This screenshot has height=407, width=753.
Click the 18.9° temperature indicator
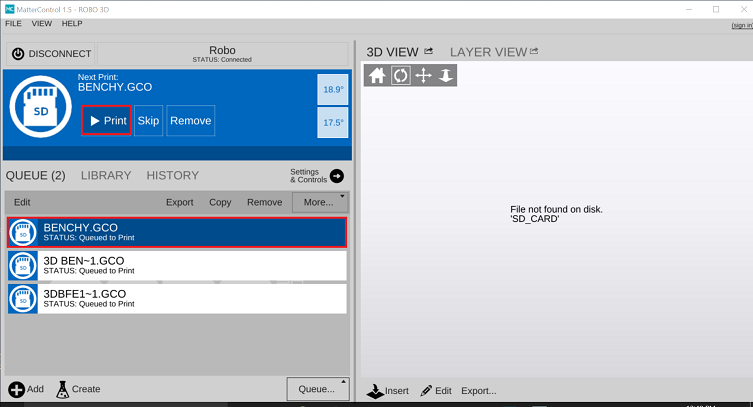coord(333,89)
